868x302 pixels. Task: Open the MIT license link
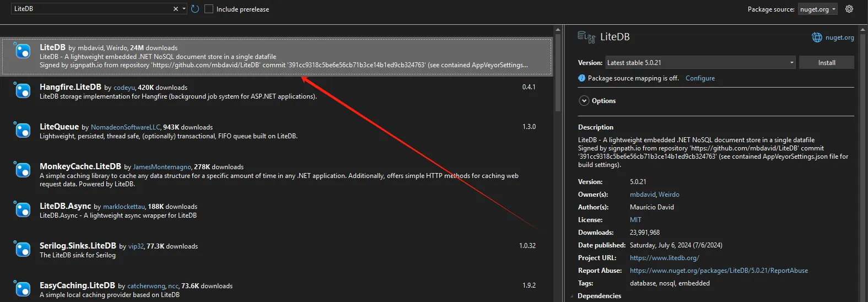635,220
